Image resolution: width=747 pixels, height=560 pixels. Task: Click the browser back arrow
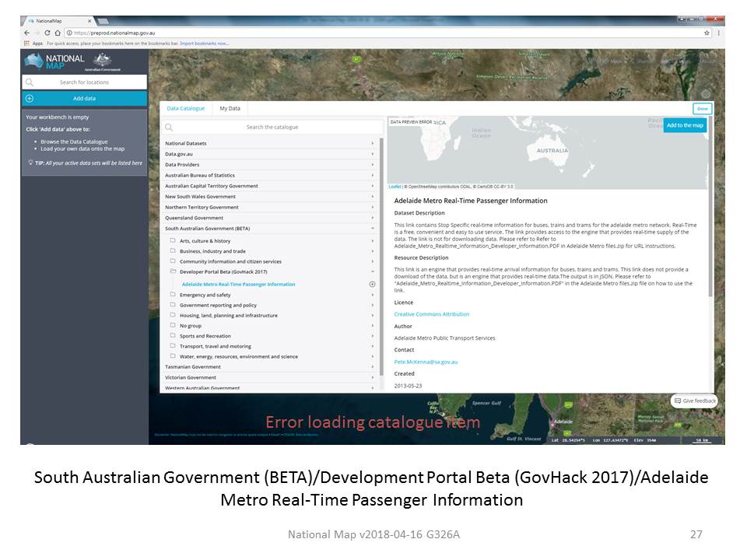pos(26,33)
